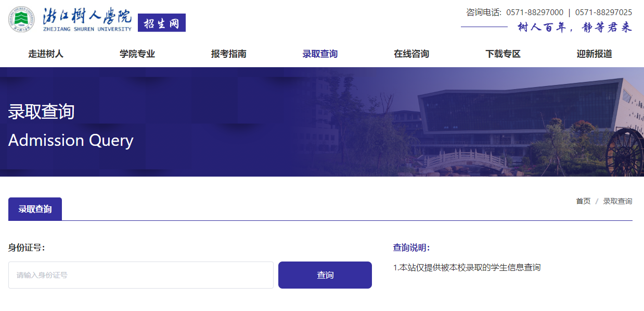
Task: Click the 0571-88297025 phone number
Action: tap(604, 12)
